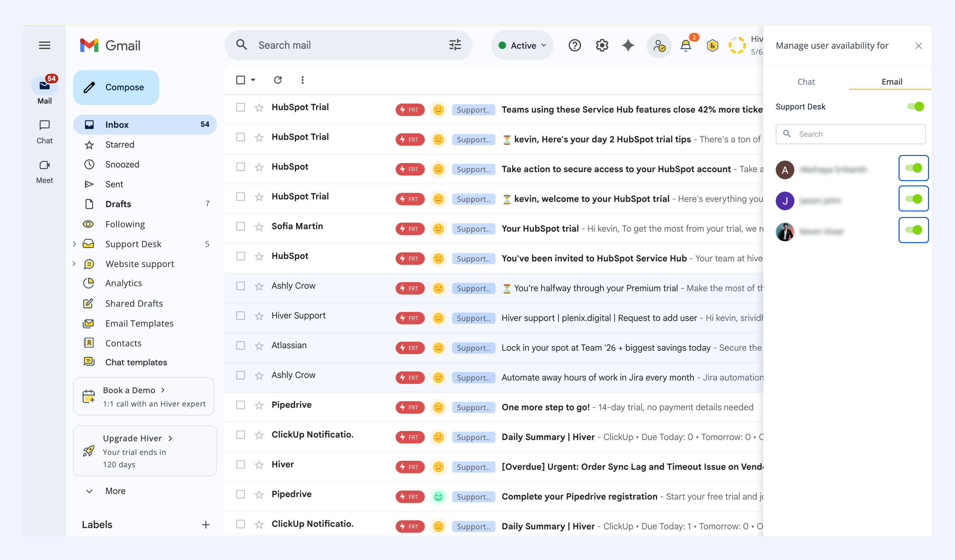
Task: Switch to the Email tab
Action: pyautogui.click(x=891, y=82)
